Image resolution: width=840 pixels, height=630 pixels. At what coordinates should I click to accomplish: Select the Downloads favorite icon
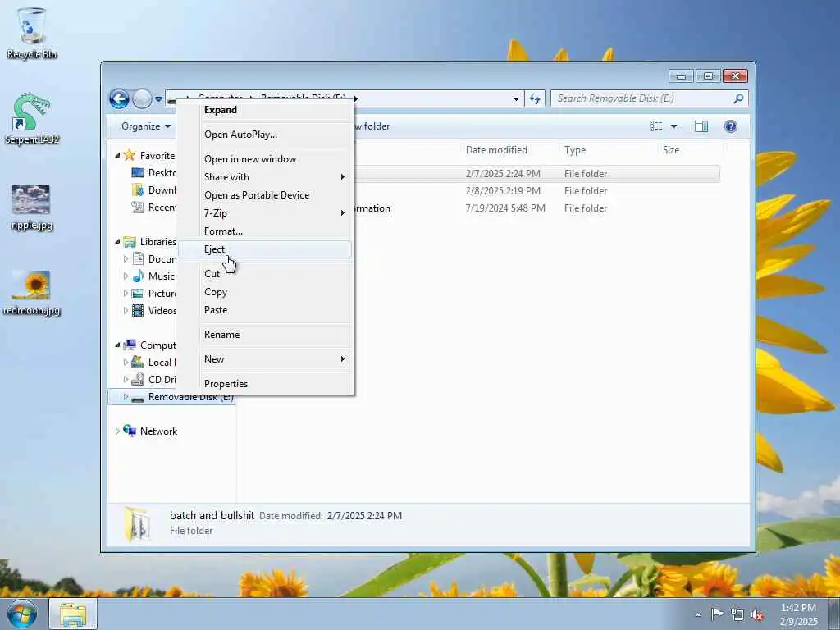click(x=138, y=189)
